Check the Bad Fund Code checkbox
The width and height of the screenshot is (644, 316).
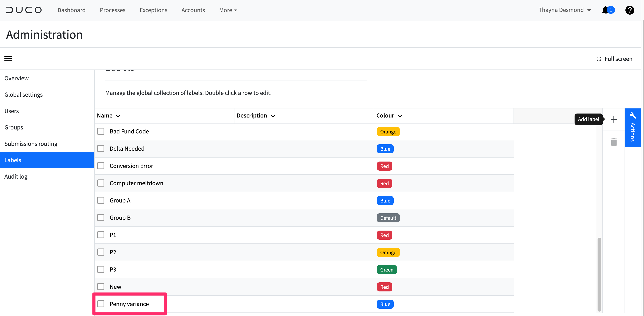(x=101, y=131)
